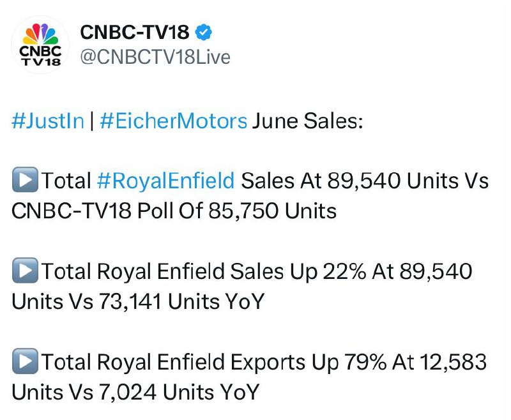Click the 'Units Vs 7,024 Units YoY' line
The width and height of the screenshot is (511, 420).
[135, 392]
